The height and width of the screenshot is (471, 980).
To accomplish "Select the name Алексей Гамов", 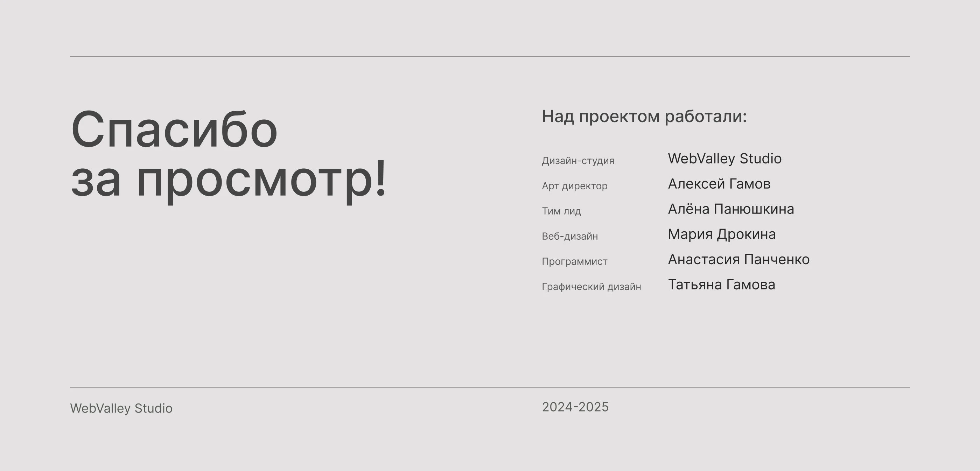I will tap(719, 184).
